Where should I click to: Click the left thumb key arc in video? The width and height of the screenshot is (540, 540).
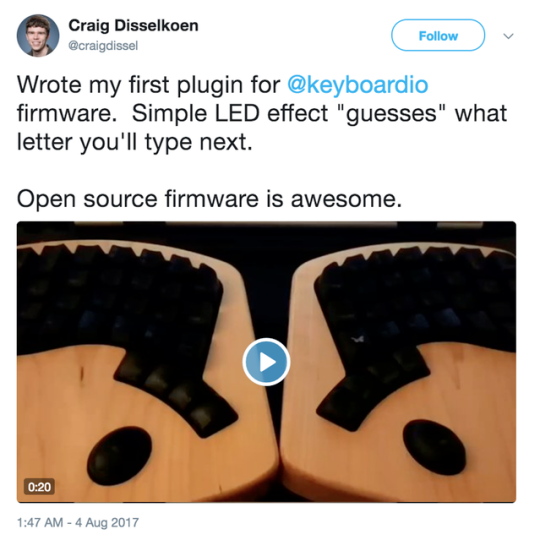176,393
